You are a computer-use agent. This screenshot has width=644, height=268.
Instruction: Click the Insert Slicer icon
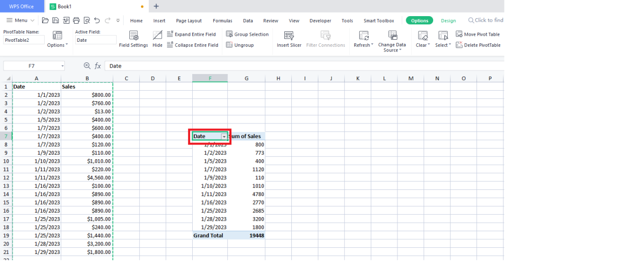tap(289, 36)
